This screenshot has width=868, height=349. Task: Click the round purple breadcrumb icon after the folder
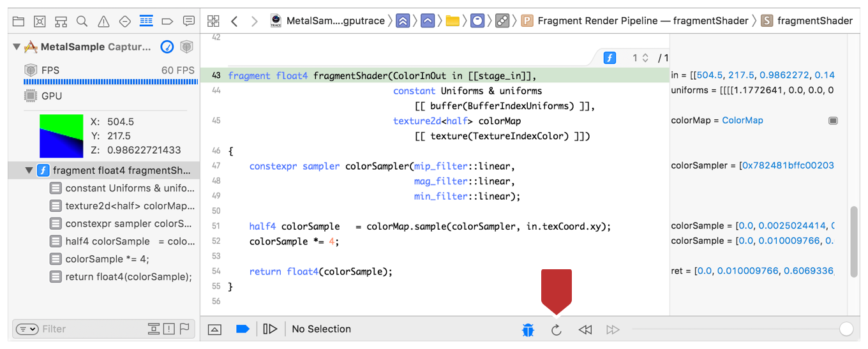click(x=477, y=21)
